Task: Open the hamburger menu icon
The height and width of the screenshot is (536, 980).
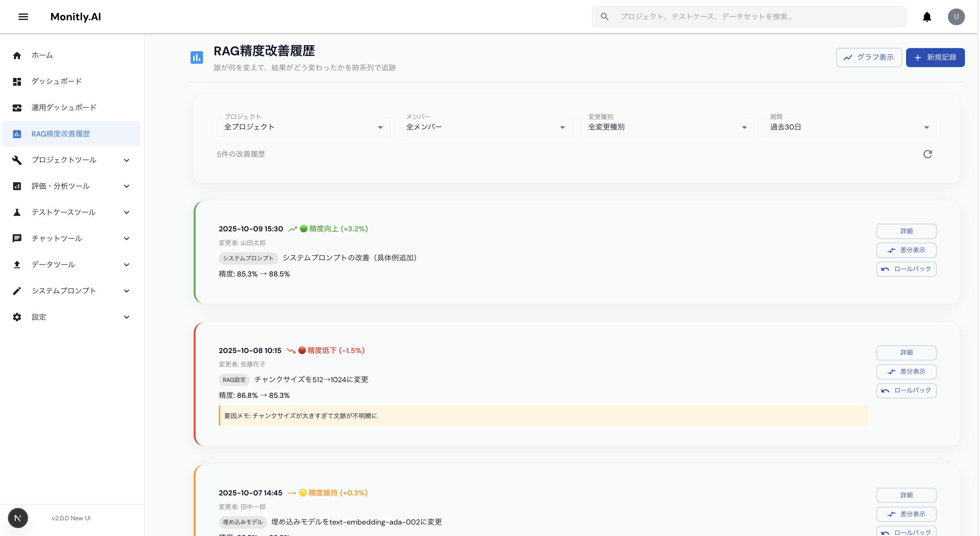Action: pyautogui.click(x=23, y=17)
